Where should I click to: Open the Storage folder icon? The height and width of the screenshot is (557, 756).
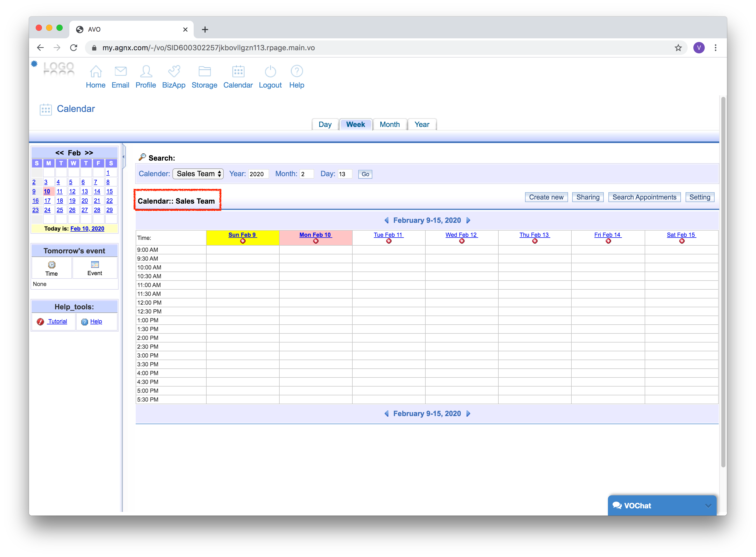pyautogui.click(x=204, y=72)
